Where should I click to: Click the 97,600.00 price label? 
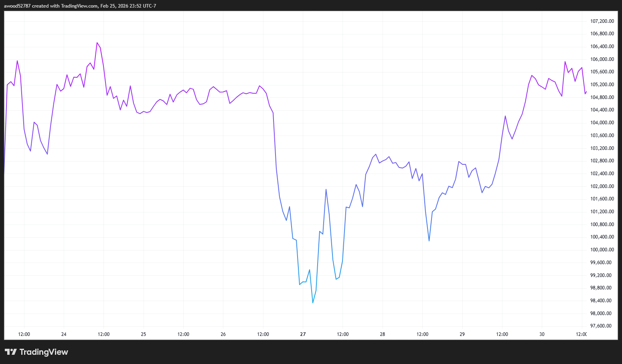pos(600,326)
